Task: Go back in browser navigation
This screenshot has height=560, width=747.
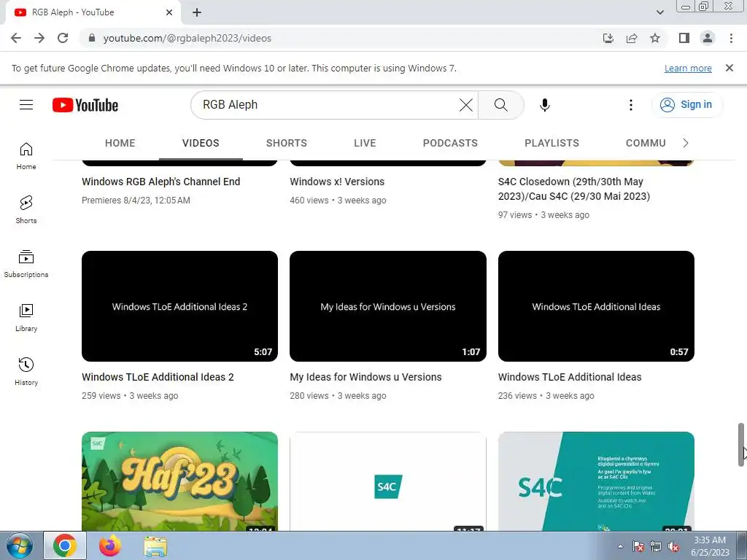Action: (x=16, y=38)
